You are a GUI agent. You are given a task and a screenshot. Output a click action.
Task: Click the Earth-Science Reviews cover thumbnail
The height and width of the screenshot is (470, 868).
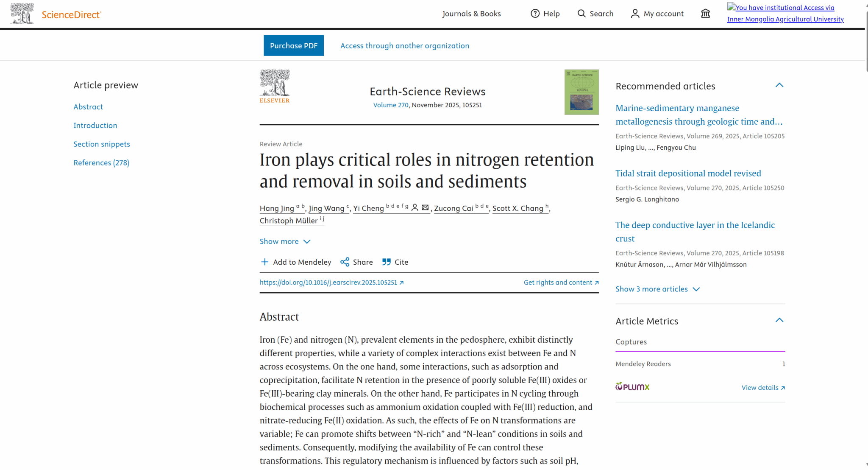[581, 92]
